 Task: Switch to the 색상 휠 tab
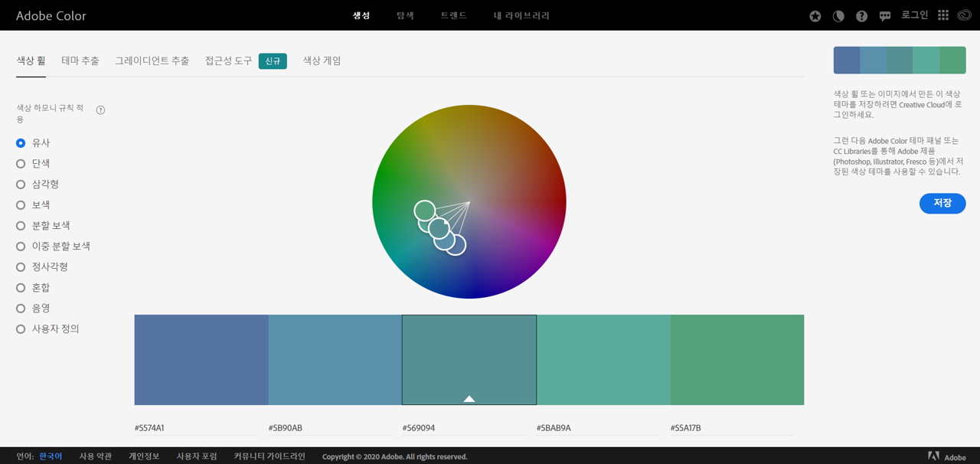coord(31,60)
